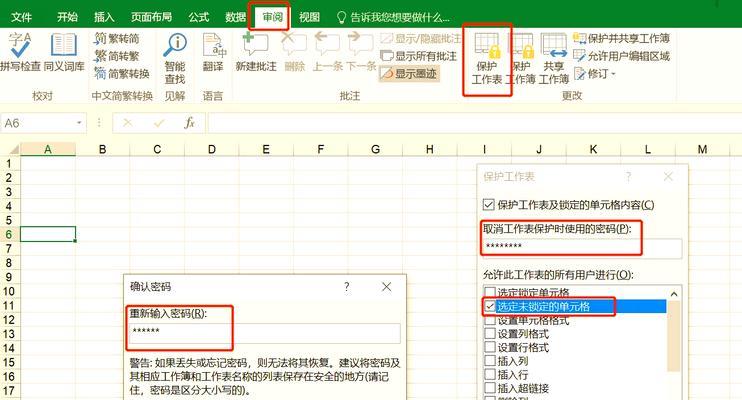Open 简繁转换 conversion options
The image size is (742, 400).
click(x=122, y=73)
